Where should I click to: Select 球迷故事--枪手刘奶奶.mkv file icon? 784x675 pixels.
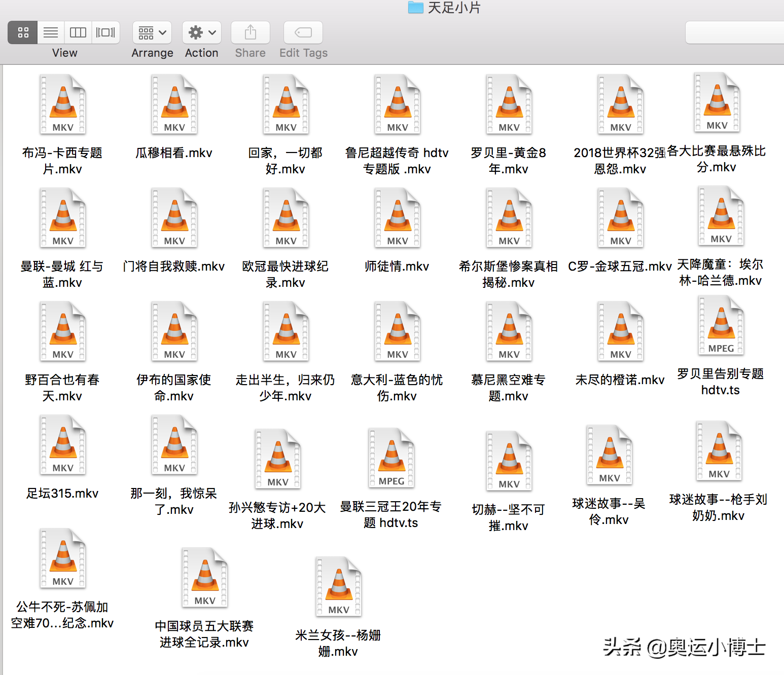[719, 451]
